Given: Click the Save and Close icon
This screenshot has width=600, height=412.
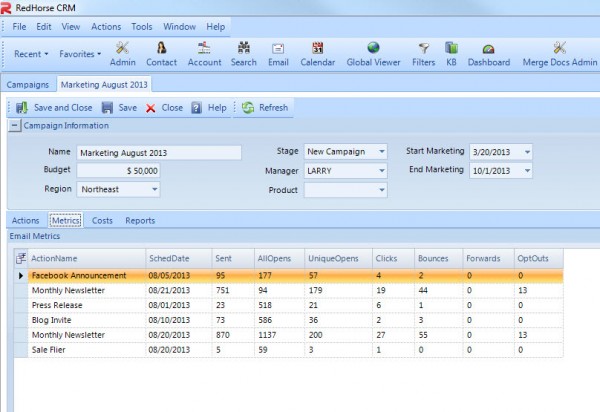Looking at the screenshot, I should click(x=22, y=108).
